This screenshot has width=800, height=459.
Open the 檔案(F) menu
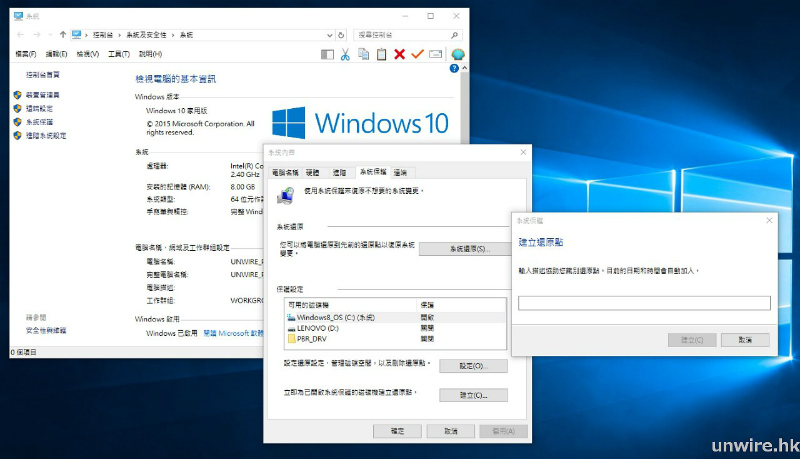click(26, 54)
